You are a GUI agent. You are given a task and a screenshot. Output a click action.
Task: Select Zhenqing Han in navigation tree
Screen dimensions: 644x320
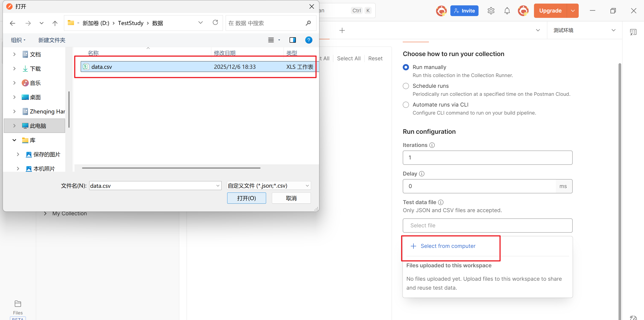click(x=47, y=111)
